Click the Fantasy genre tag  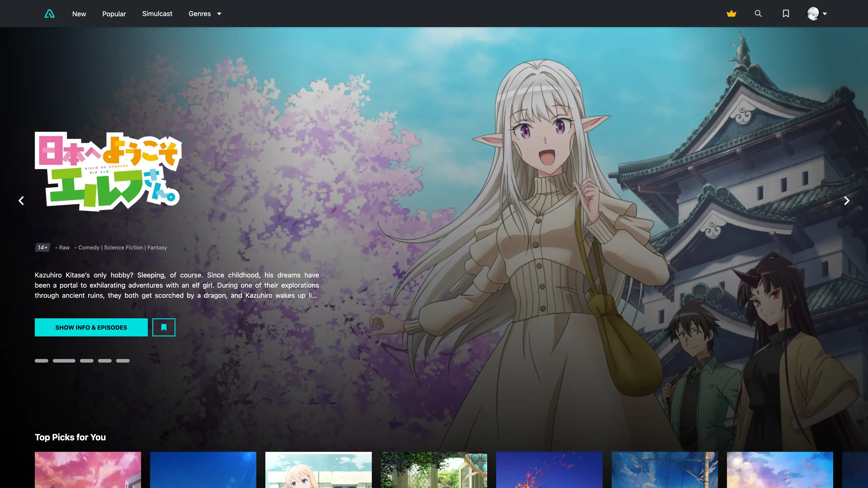click(157, 248)
